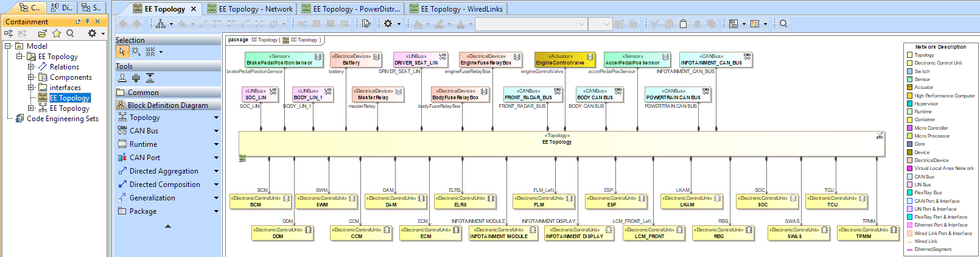Select the yellow EngineControlValve actuator block
The height and width of the screenshot is (257, 980).
tap(564, 60)
